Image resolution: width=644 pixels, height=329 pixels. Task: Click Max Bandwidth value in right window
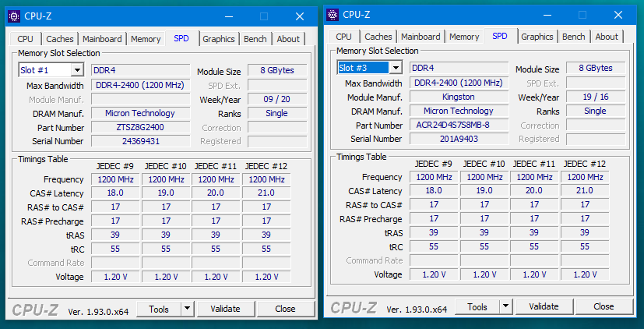pos(459,83)
